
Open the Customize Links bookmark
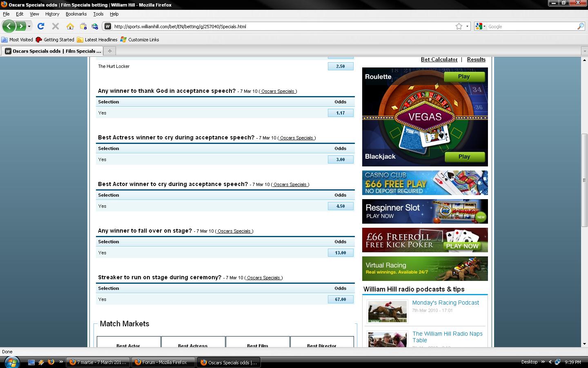pos(140,40)
